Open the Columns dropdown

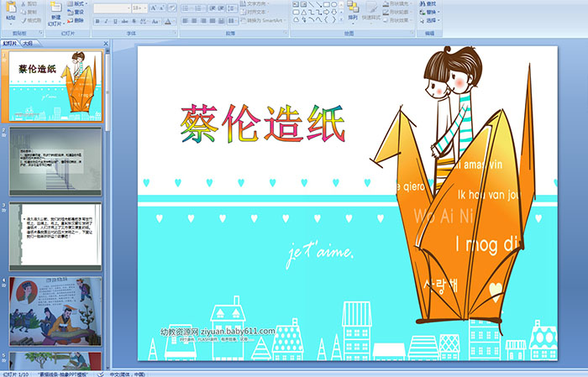click(x=232, y=21)
